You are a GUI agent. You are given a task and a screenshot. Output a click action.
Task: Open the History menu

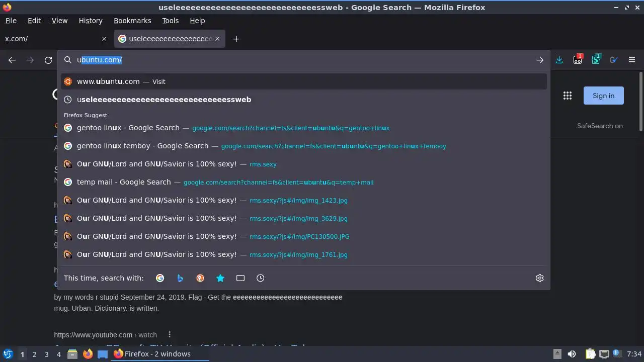[x=91, y=21]
